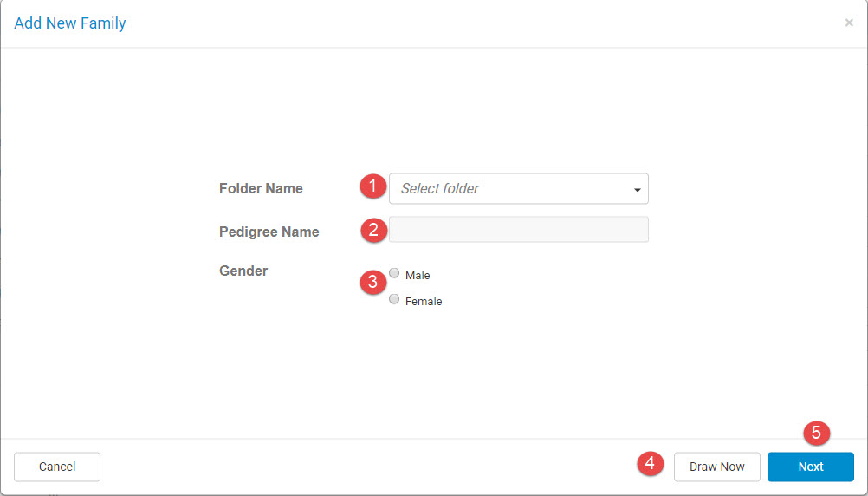Close the Add New Family dialog

849,23
